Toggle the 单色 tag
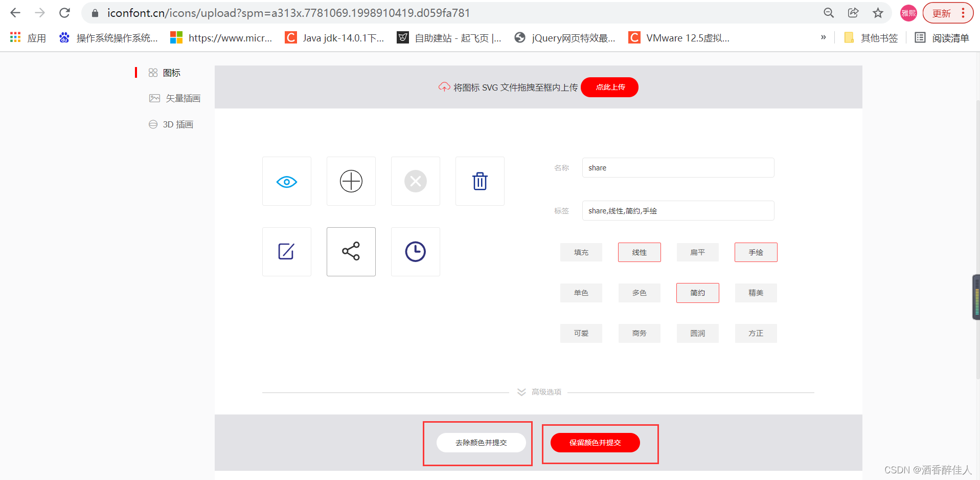 (x=581, y=293)
